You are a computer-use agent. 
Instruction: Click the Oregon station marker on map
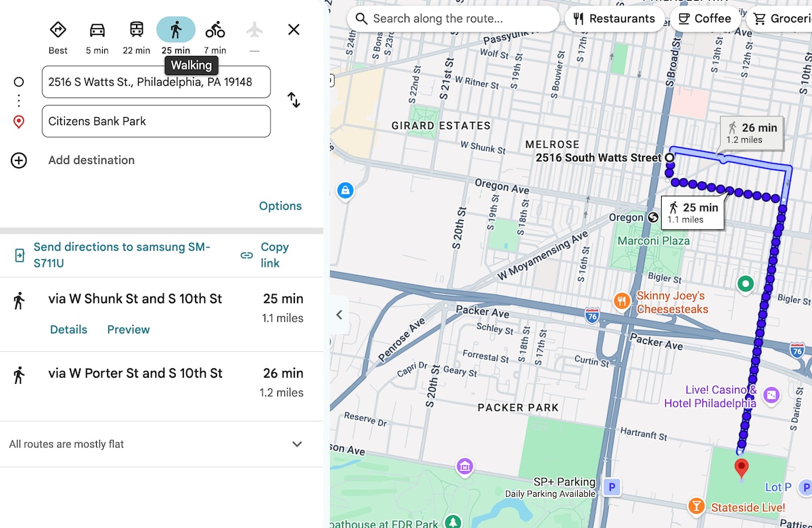click(x=653, y=217)
